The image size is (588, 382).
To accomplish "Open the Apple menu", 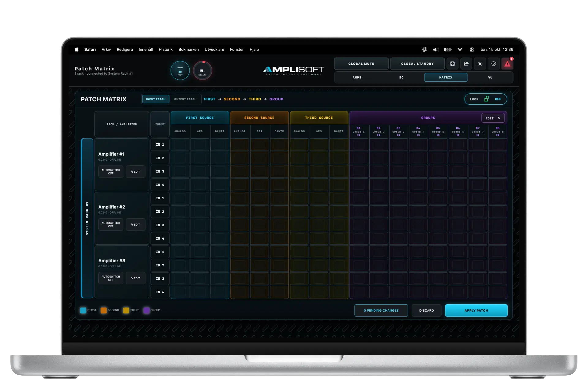I will pos(77,49).
